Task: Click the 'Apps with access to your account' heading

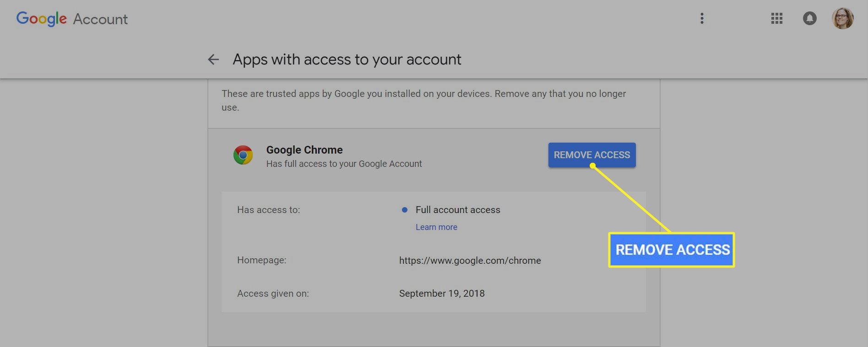Action: pyautogui.click(x=347, y=59)
